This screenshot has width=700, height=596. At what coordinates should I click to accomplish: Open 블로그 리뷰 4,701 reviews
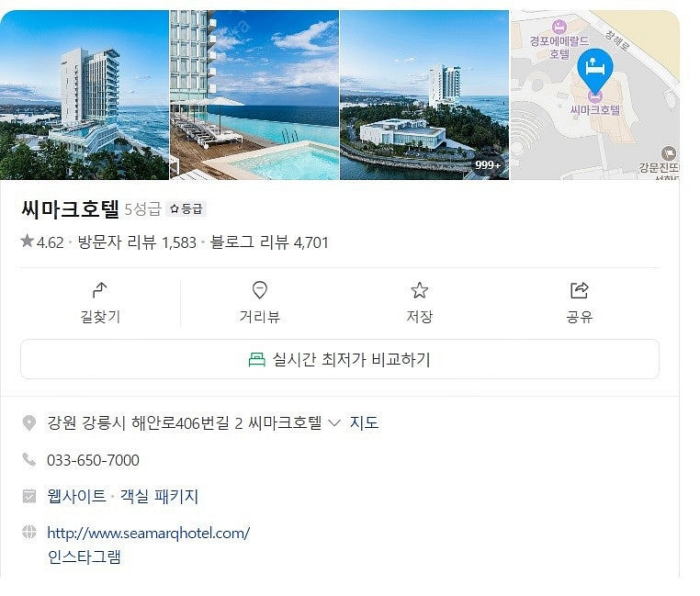click(269, 242)
